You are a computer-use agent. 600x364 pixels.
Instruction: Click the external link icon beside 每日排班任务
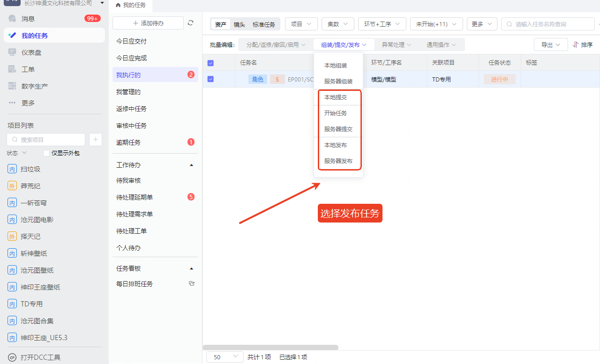click(x=191, y=284)
